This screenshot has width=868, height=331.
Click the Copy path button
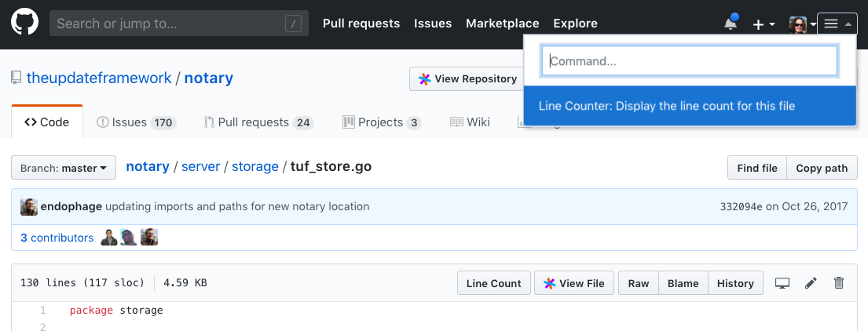822,168
